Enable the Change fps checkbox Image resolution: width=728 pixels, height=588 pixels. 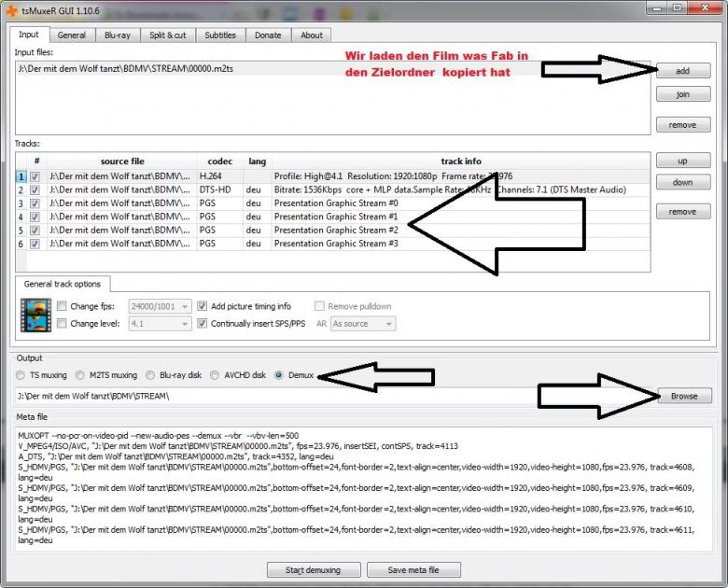point(62,306)
